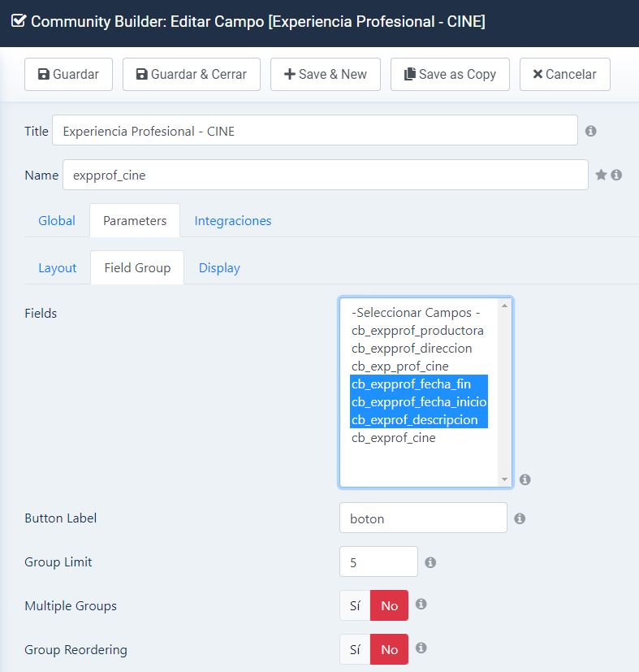Switch to the Global tab

pyautogui.click(x=57, y=221)
